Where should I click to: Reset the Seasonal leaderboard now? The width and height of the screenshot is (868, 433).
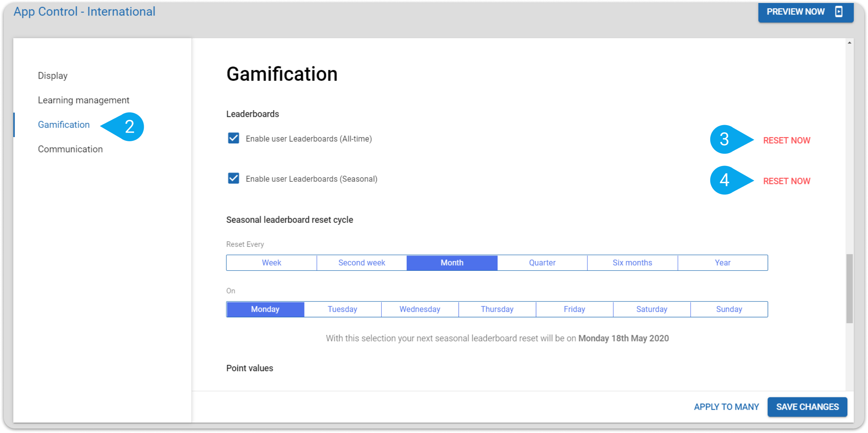(x=786, y=181)
